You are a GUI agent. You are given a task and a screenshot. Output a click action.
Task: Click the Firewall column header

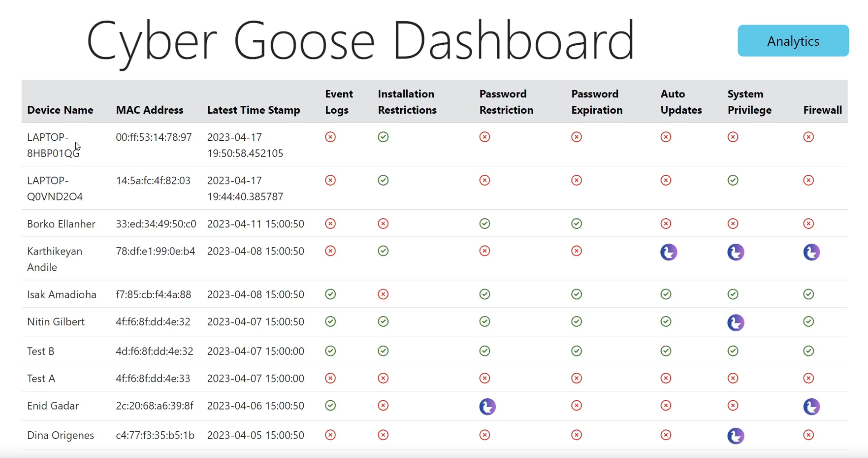pyautogui.click(x=823, y=110)
